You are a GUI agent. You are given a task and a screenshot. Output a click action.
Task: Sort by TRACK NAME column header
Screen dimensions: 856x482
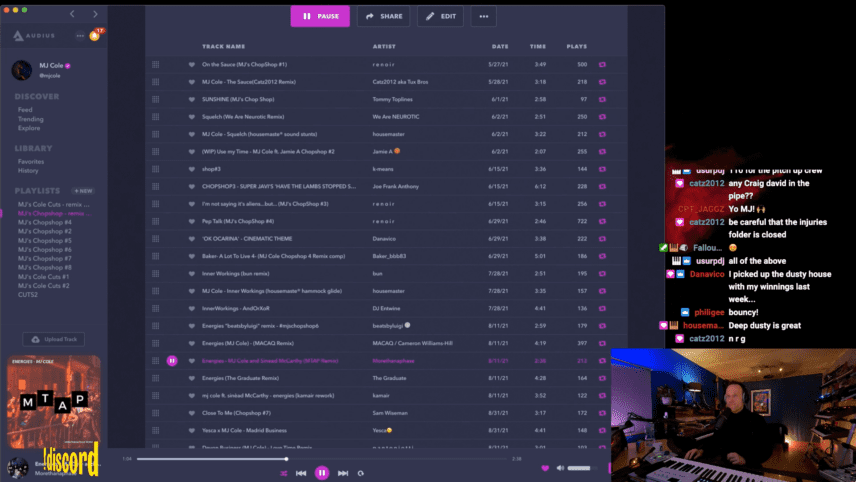coord(224,46)
